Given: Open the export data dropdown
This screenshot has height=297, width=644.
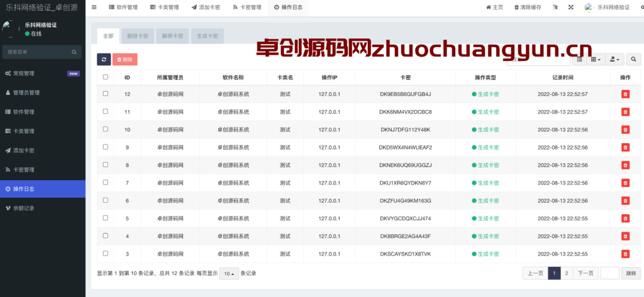Looking at the screenshot, I should click(x=615, y=60).
